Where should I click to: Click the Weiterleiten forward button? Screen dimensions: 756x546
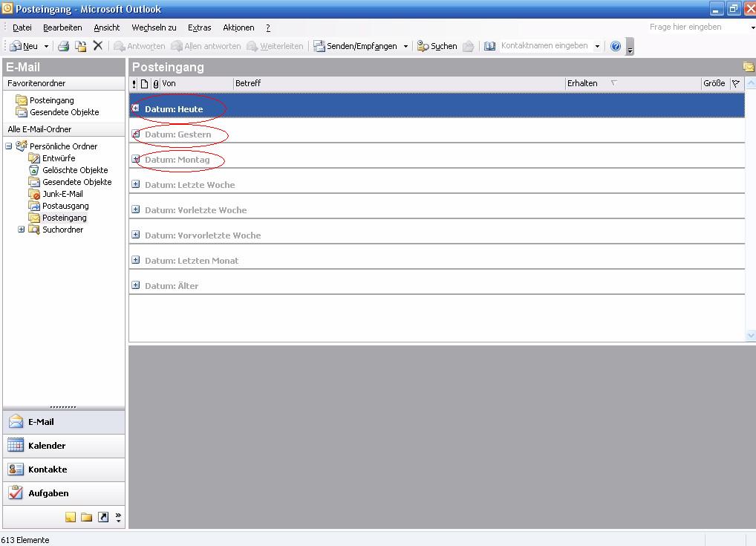tap(275, 46)
